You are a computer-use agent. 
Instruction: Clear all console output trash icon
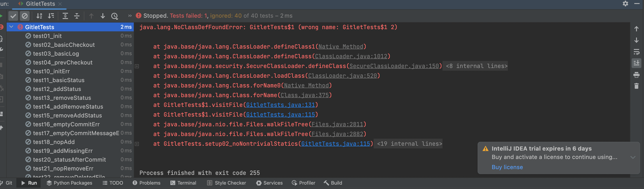point(636,86)
